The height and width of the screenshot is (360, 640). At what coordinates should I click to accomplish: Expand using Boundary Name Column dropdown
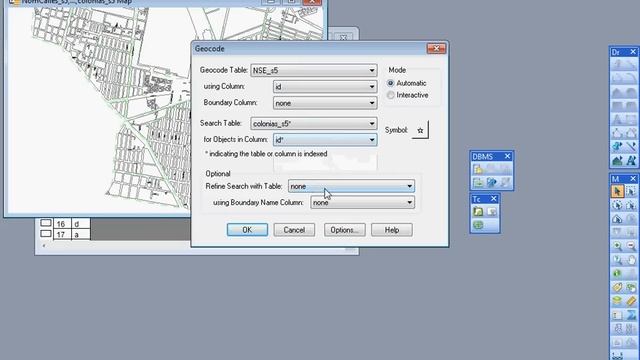362,202
